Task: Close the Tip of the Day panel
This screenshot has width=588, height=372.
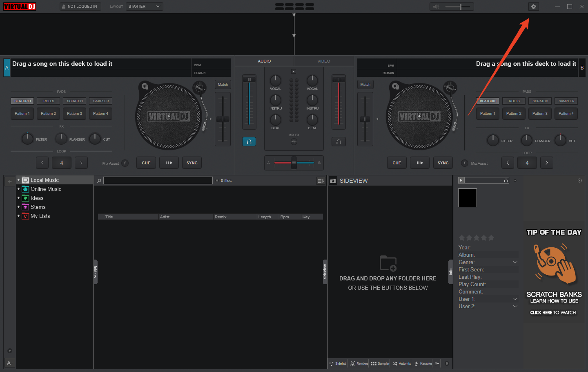Action: 579,180
